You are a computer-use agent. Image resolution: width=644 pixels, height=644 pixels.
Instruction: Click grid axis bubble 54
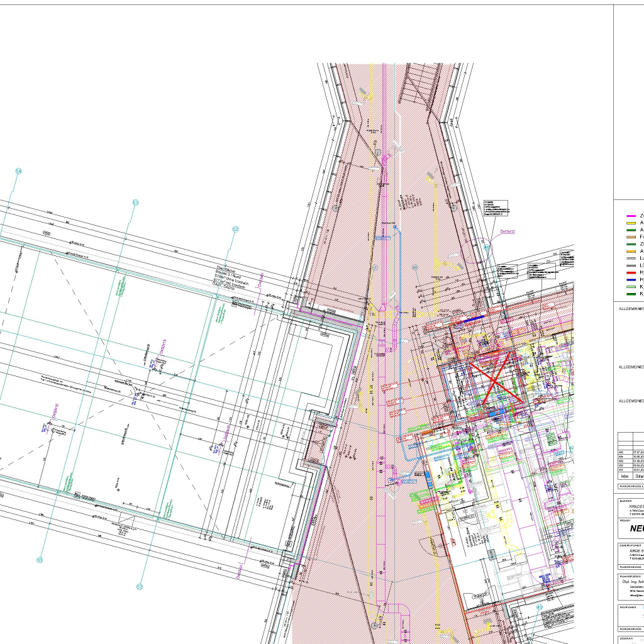[x=18, y=171]
